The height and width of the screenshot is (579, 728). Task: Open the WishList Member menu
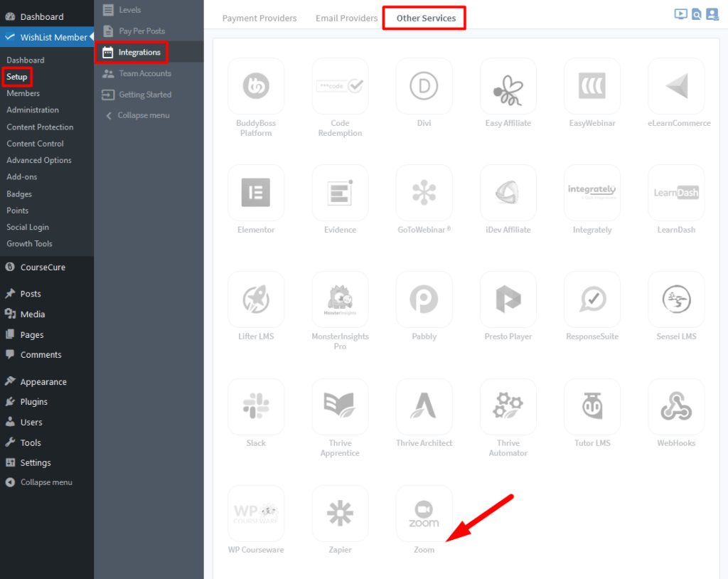tap(46, 37)
